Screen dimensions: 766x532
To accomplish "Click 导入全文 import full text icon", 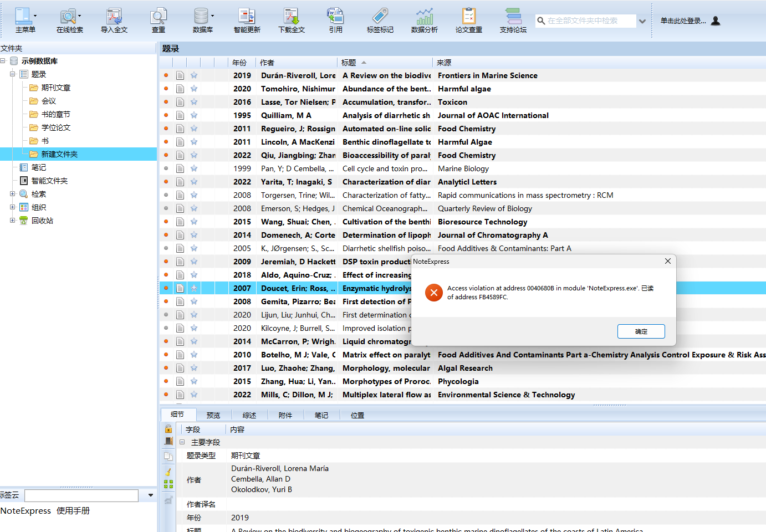I will coord(114,16).
